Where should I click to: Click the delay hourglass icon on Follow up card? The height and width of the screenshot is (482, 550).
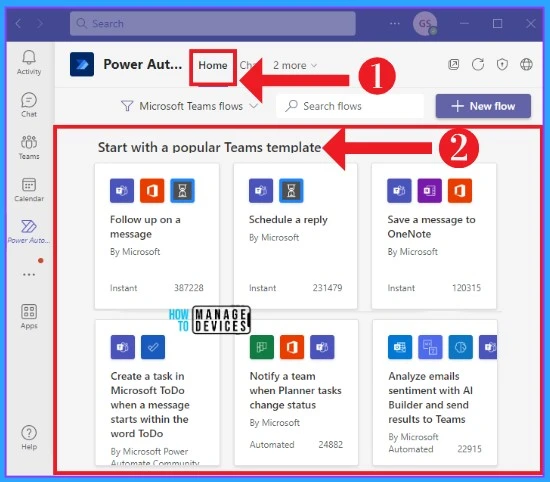click(182, 190)
